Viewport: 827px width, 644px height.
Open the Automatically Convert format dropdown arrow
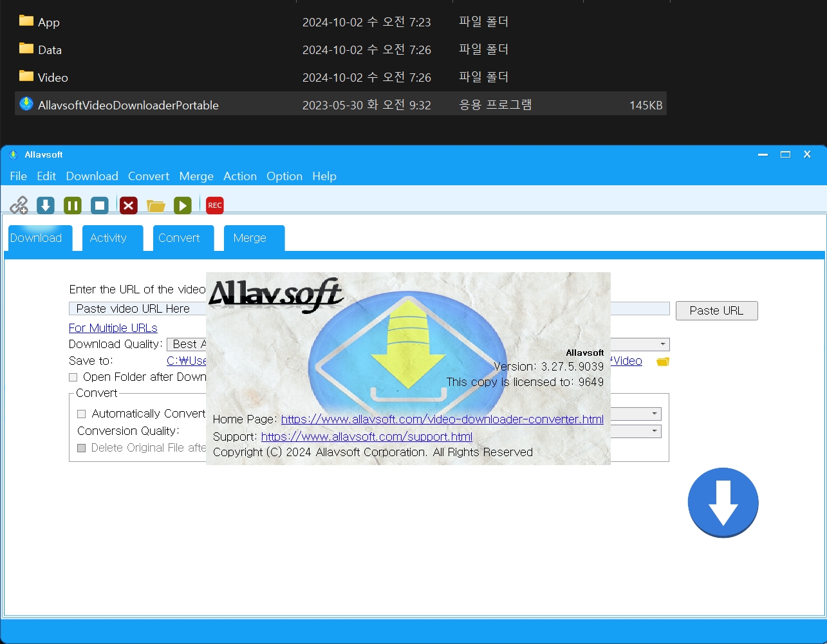click(x=655, y=414)
